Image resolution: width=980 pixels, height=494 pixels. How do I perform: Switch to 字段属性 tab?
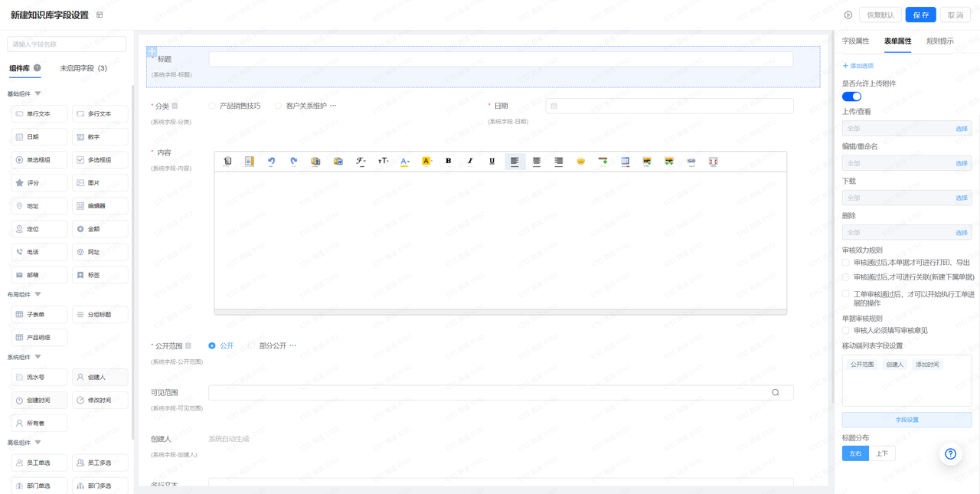coord(855,41)
